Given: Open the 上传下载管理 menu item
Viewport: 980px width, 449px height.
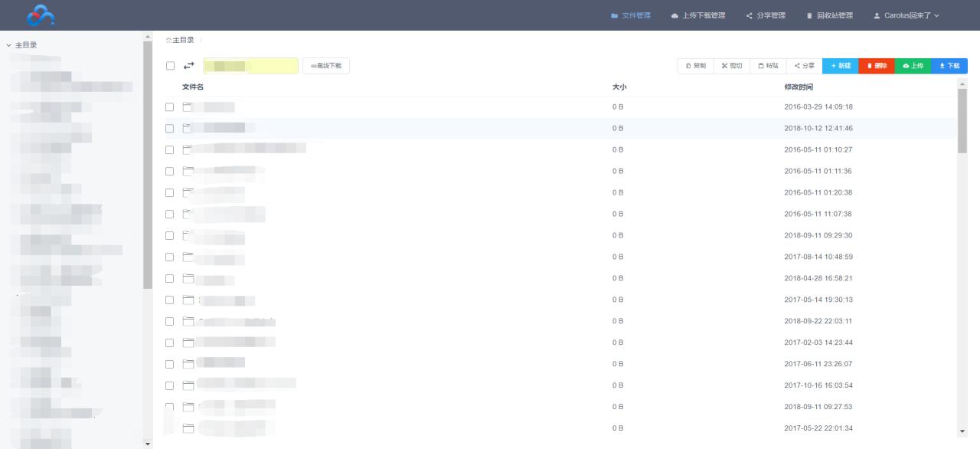Looking at the screenshot, I should [x=697, y=15].
